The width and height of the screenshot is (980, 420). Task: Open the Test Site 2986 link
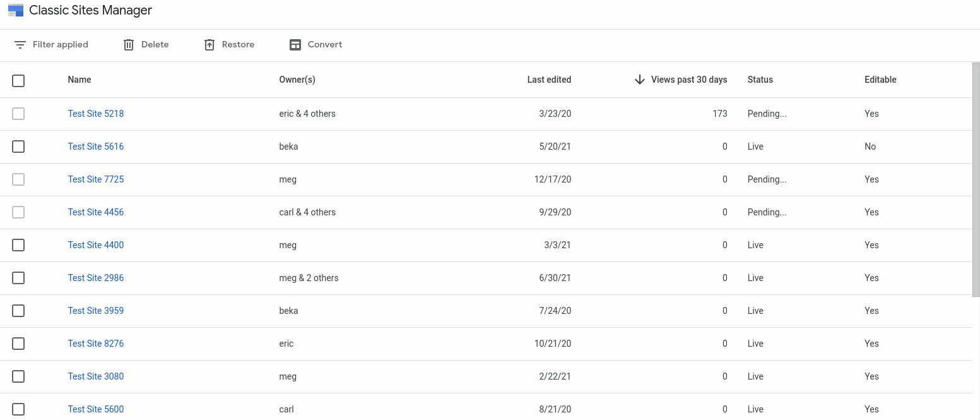(96, 278)
